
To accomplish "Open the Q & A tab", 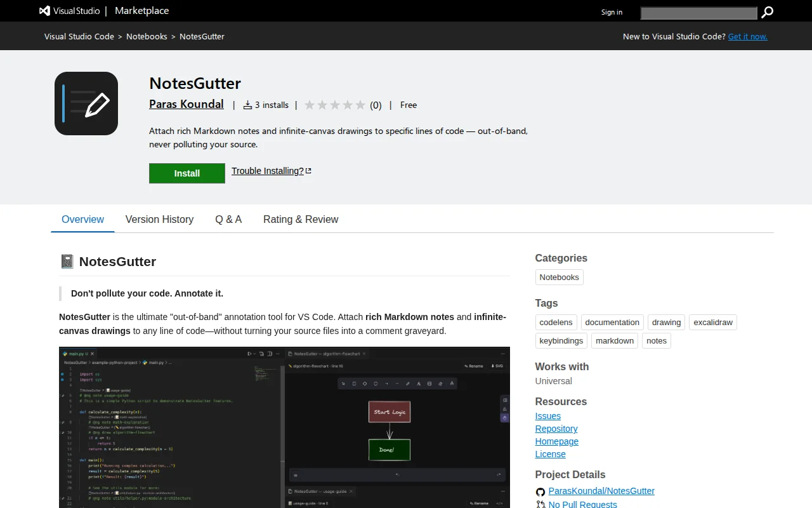I will (x=228, y=219).
